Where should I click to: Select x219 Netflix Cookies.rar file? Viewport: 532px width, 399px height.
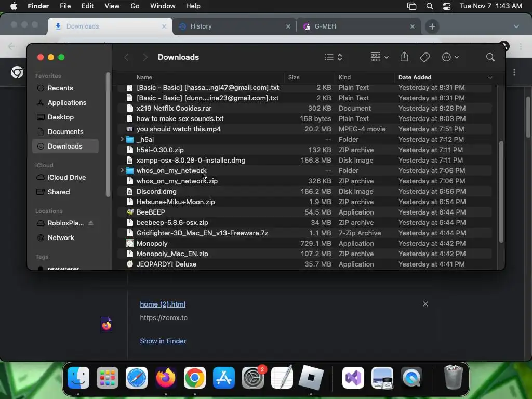[304, 108]
